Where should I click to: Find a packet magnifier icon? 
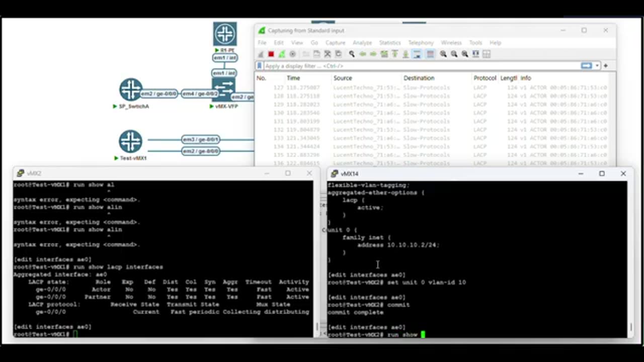point(352,54)
